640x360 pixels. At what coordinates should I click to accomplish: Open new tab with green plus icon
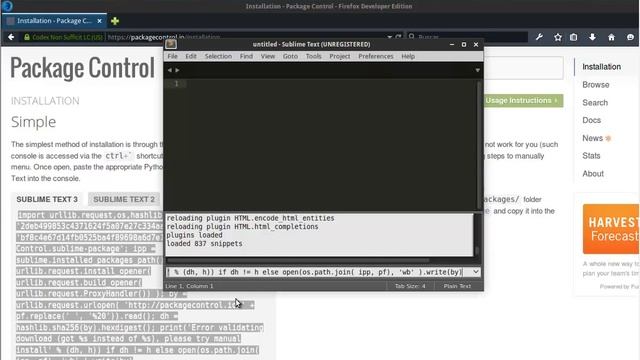coord(115,21)
